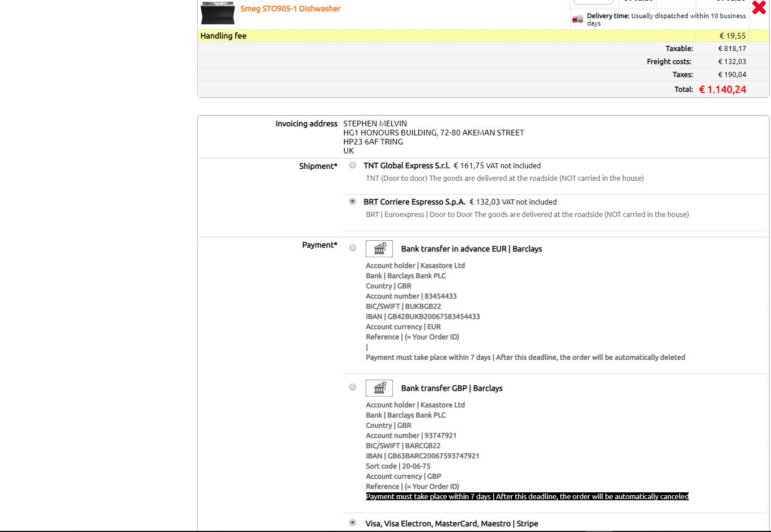Click the taxable amount € 818,17
This screenshot has width=771, height=532.
pyautogui.click(x=732, y=49)
